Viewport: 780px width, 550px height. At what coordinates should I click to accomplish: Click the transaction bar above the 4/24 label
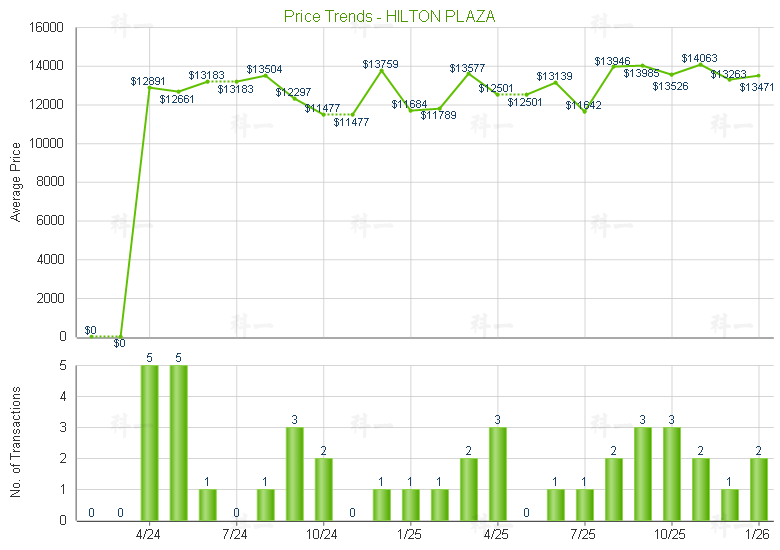[x=149, y=442]
